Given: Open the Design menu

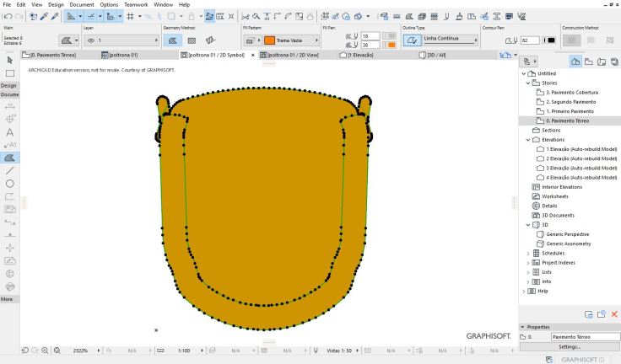Looking at the screenshot, I should pyautogui.click(x=56, y=5).
